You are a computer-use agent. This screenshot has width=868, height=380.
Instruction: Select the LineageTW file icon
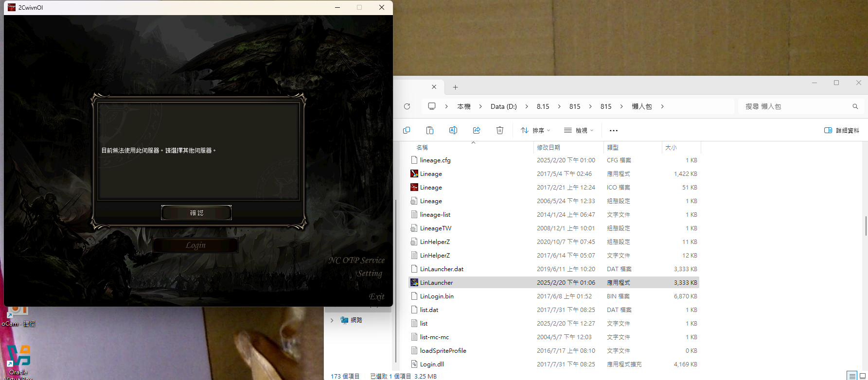(x=414, y=228)
